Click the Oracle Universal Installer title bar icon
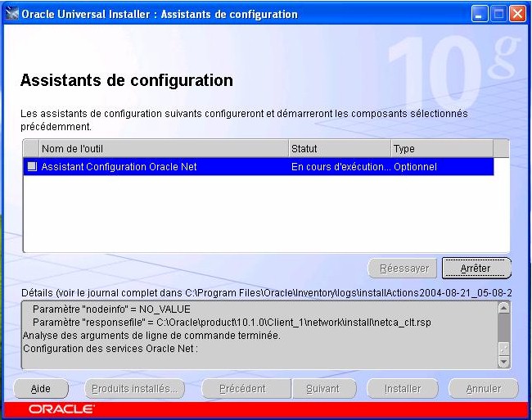This screenshot has height=420, width=532. [x=12, y=14]
